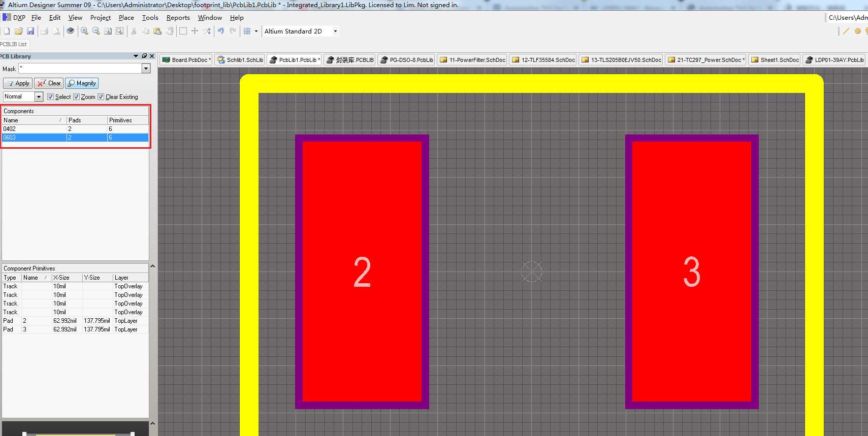The width and height of the screenshot is (868, 436).
Task: Switch to the LDP01-39AY.PcbLib tab
Action: (834, 59)
